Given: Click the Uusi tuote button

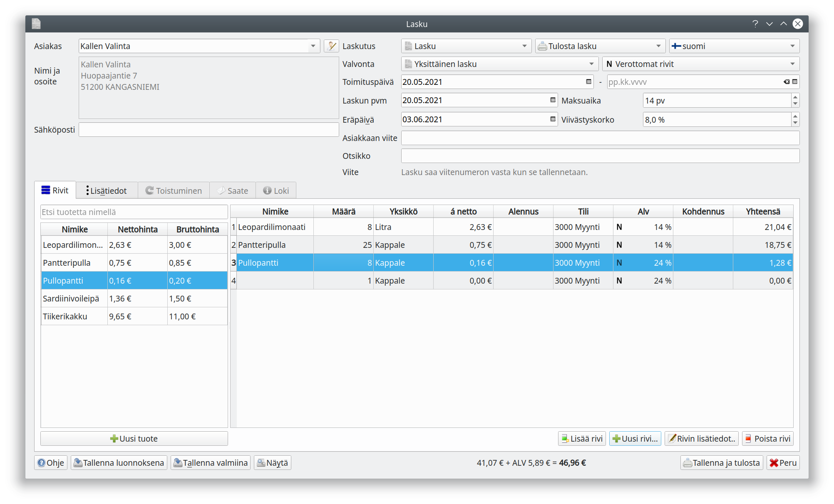Looking at the screenshot, I should tap(134, 439).
